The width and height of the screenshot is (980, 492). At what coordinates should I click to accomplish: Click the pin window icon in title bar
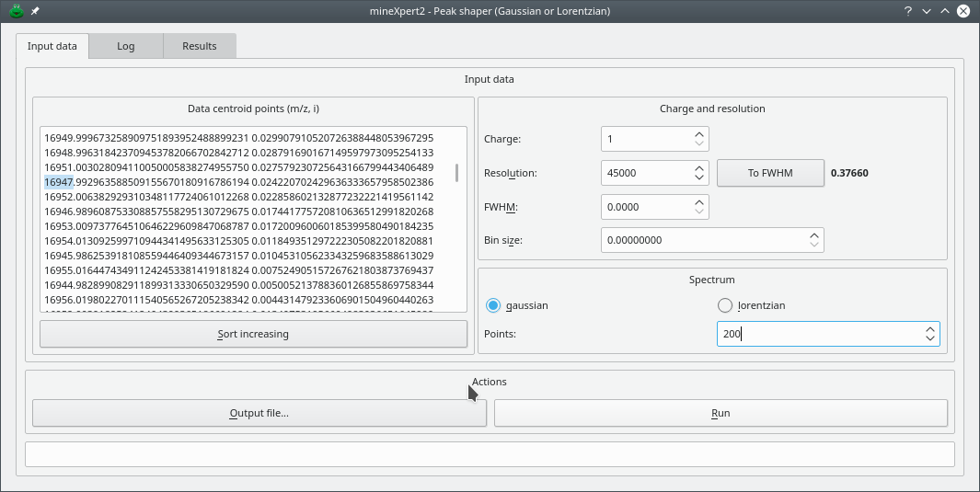(x=35, y=11)
